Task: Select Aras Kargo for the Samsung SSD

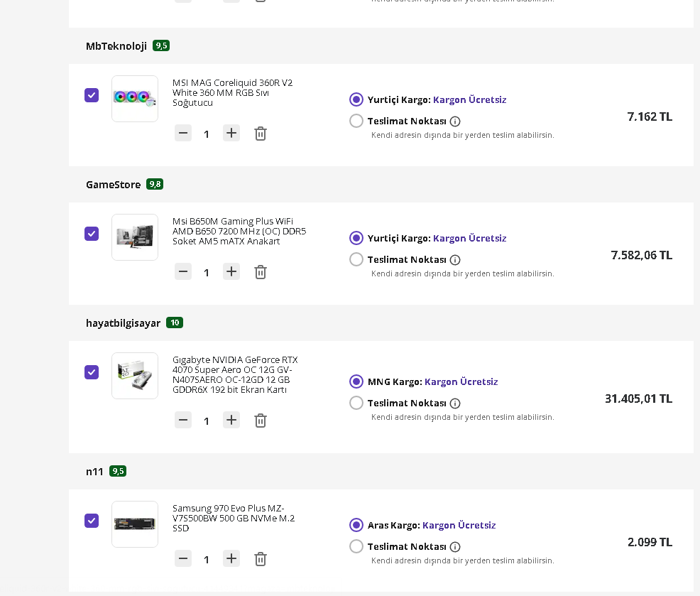Action: click(x=356, y=525)
